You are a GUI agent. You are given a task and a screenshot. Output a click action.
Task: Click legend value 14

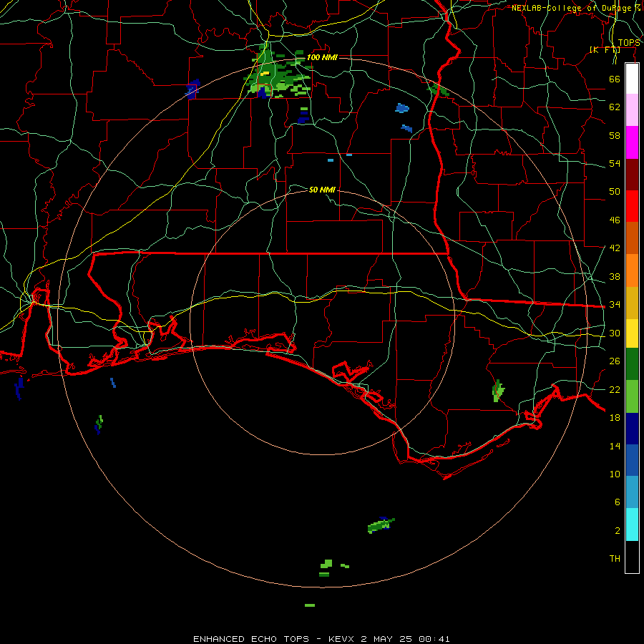[x=615, y=446]
